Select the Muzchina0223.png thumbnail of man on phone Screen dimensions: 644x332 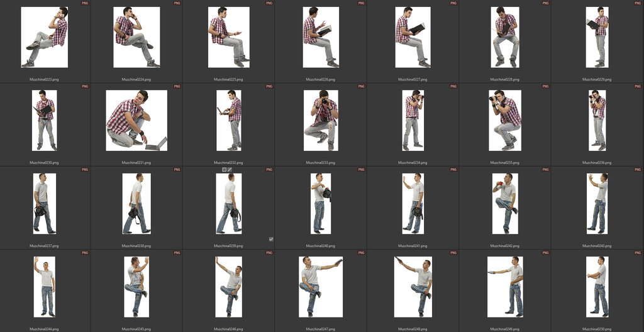(44, 37)
